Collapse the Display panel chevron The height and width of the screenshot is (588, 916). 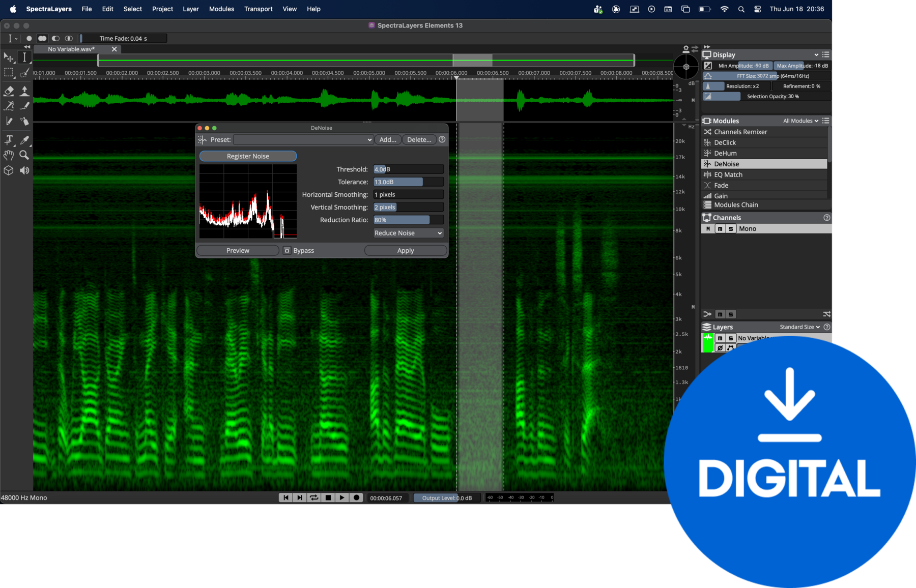click(x=816, y=55)
